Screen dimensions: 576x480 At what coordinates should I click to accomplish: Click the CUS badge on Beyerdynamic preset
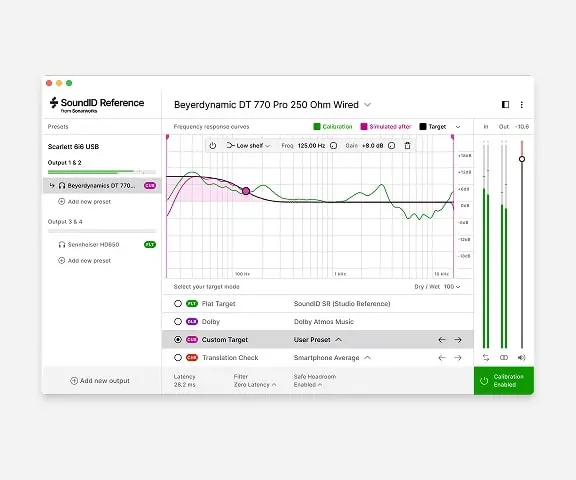tap(150, 185)
